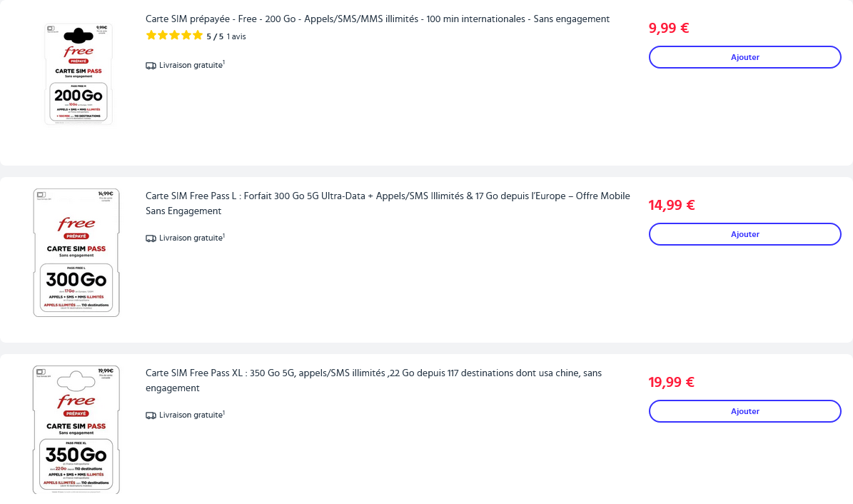
Task: Click "Livraison gratuite" text under Pass L
Action: [191, 238]
